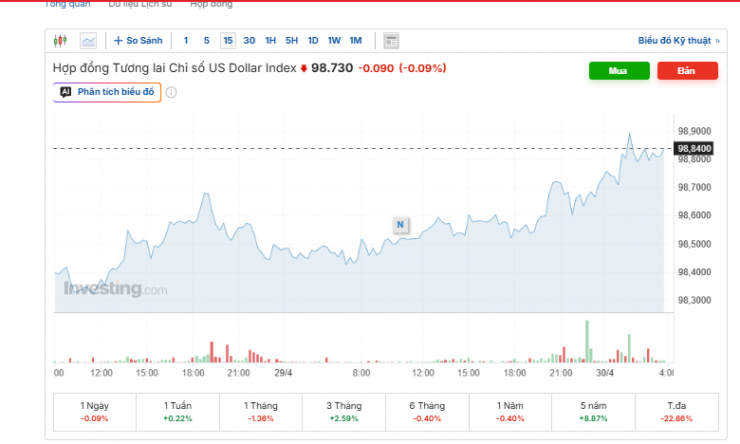
Task: Click the (-0.09%) percentage change
Action: coord(423,68)
